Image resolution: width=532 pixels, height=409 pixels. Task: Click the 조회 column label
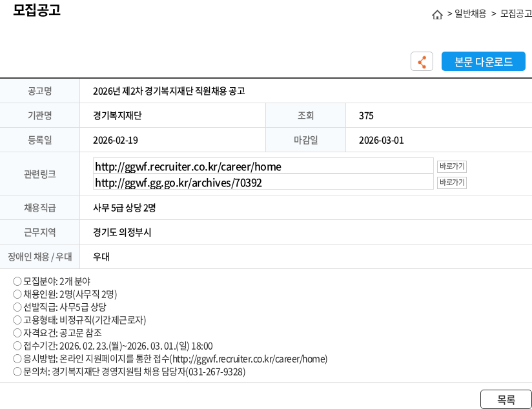(305, 115)
